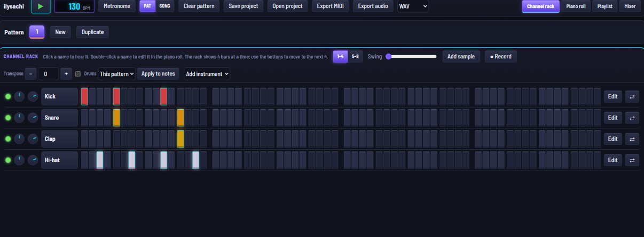Click the swap arrows icon on Snare row
Image resolution: width=644 pixels, height=237 pixels.
coord(632,118)
